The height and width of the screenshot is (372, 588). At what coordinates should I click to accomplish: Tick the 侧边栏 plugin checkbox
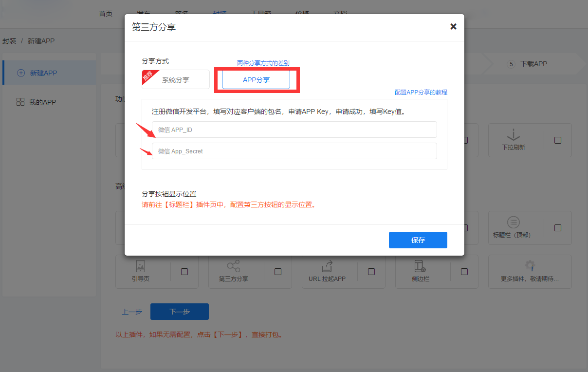(x=464, y=272)
